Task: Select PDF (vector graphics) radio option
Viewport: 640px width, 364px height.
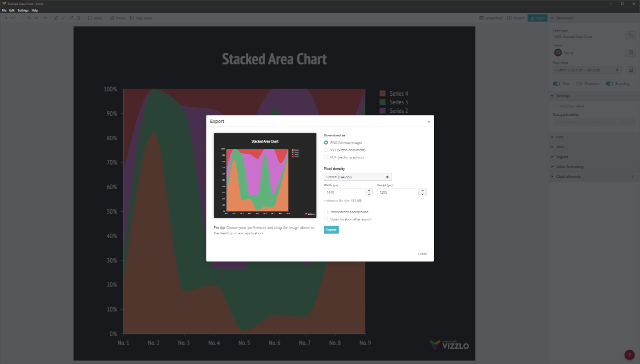Action: 326,157
